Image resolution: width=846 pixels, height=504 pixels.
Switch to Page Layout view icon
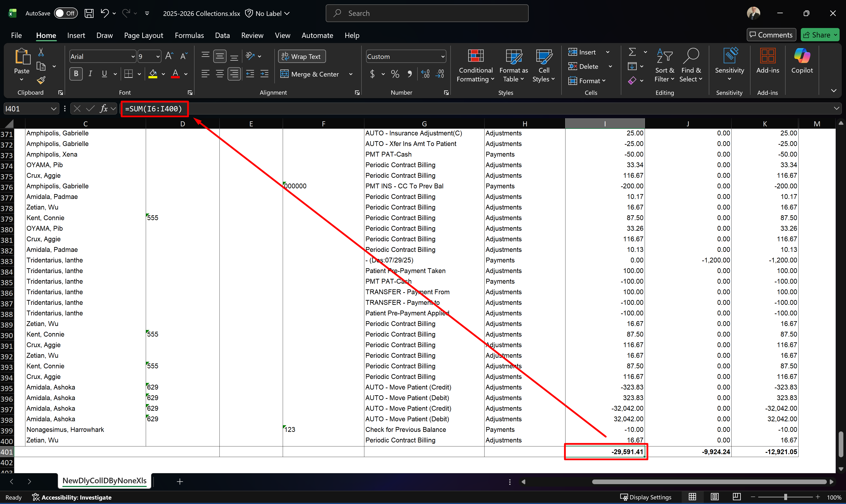pyautogui.click(x=715, y=497)
